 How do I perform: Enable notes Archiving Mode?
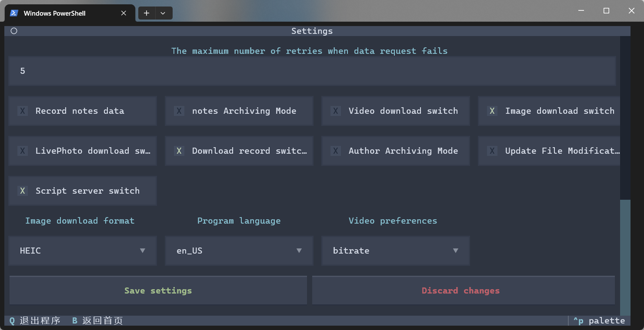(179, 111)
